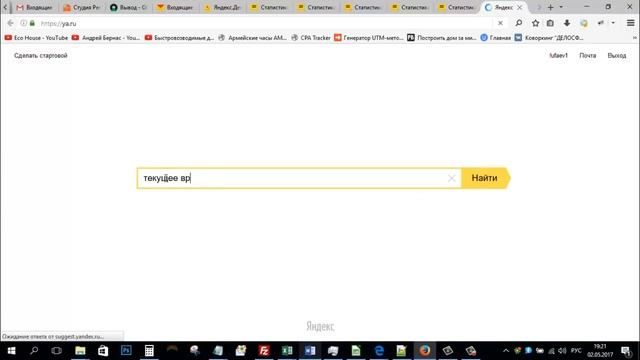Open Генератор UTM-мето... bookmark
Screen dimensions: 640x360
coord(369,38)
